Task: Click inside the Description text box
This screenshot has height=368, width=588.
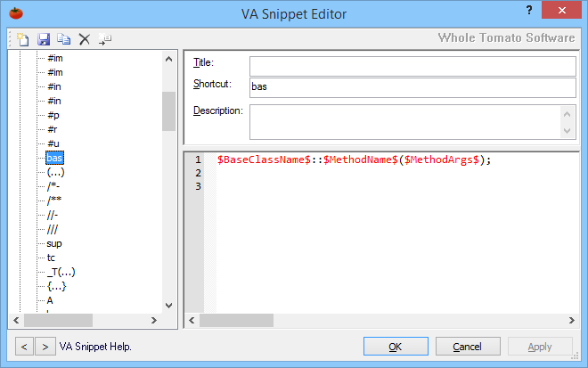Action: [x=404, y=121]
